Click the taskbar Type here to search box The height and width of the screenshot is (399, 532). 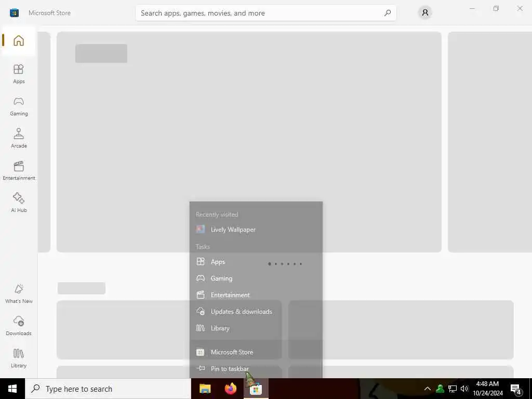(108, 389)
